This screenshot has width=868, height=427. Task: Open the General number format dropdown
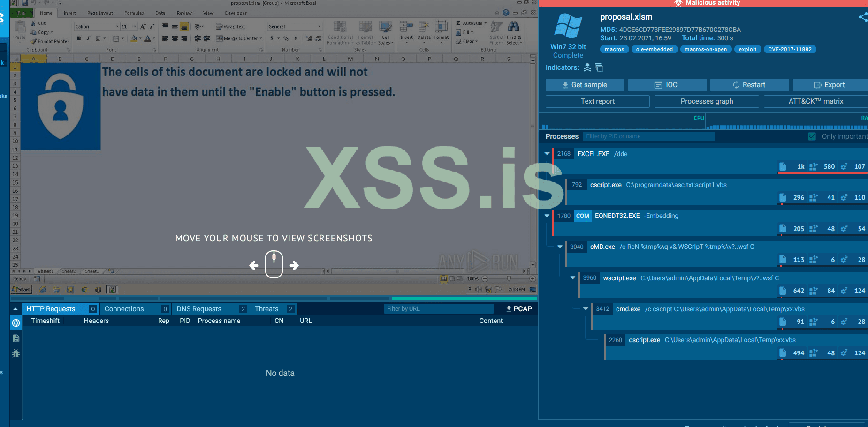[x=320, y=27]
